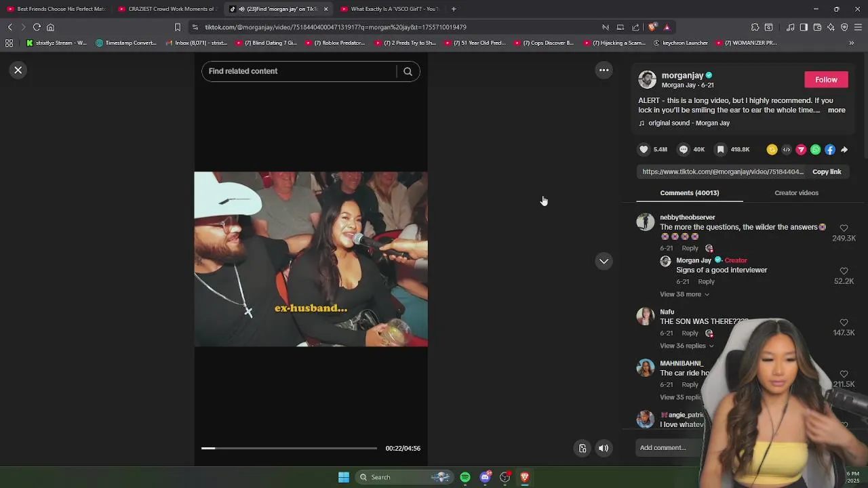The width and height of the screenshot is (868, 488).
Task: Reload the page
Action: [37, 27]
